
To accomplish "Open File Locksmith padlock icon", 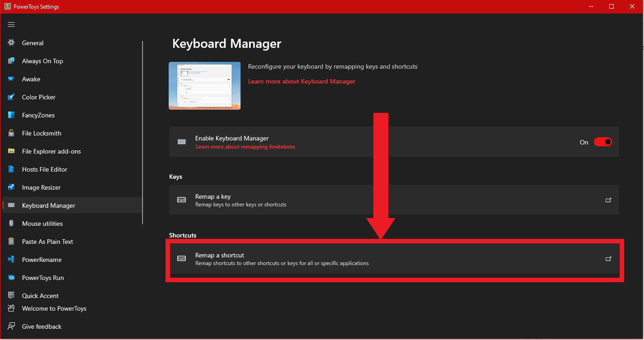I will (x=11, y=133).
